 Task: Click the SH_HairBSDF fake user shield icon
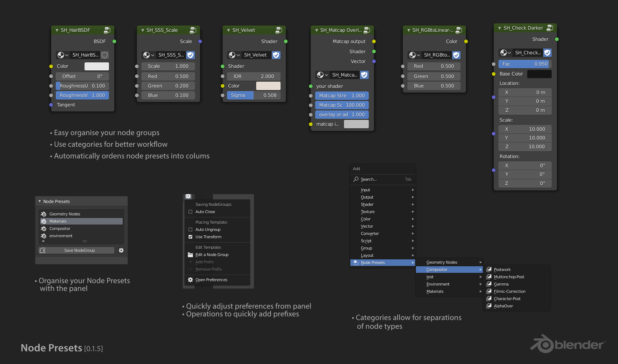pyautogui.click(x=105, y=55)
